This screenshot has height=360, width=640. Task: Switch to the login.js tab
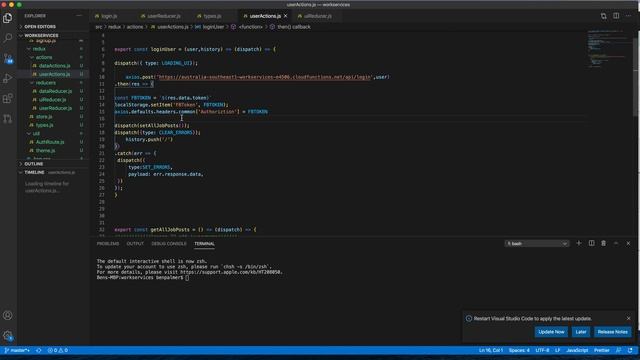click(109, 16)
